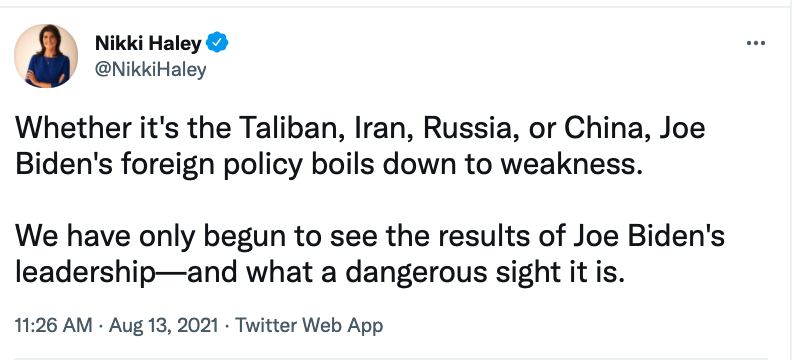794x360 pixels.
Task: Click the word Russia in the tweet
Action: click(x=468, y=129)
